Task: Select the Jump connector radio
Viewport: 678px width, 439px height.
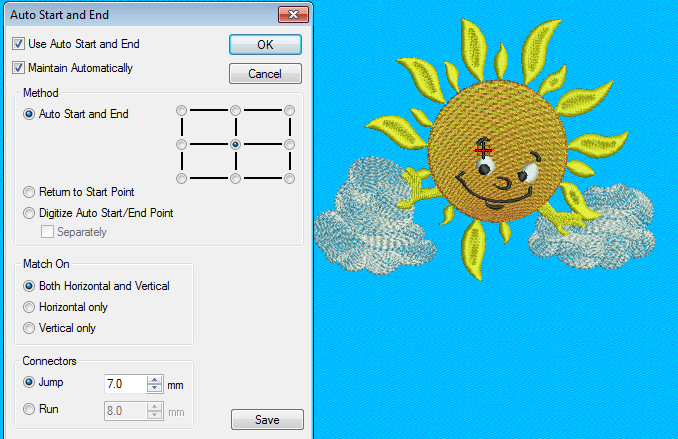Action: pyautogui.click(x=29, y=382)
